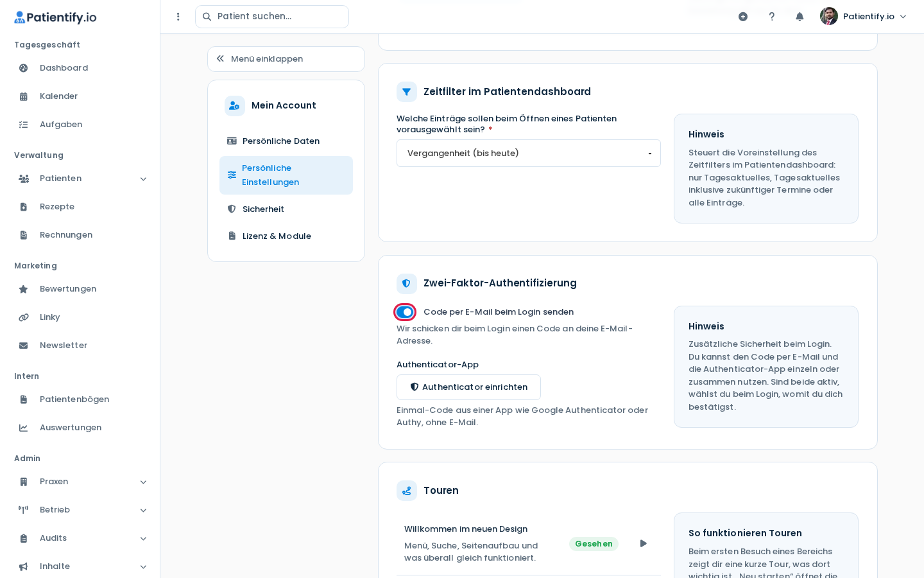Viewport: 924px width, 578px height.
Task: Click the user avatar picture
Action: 829,16
